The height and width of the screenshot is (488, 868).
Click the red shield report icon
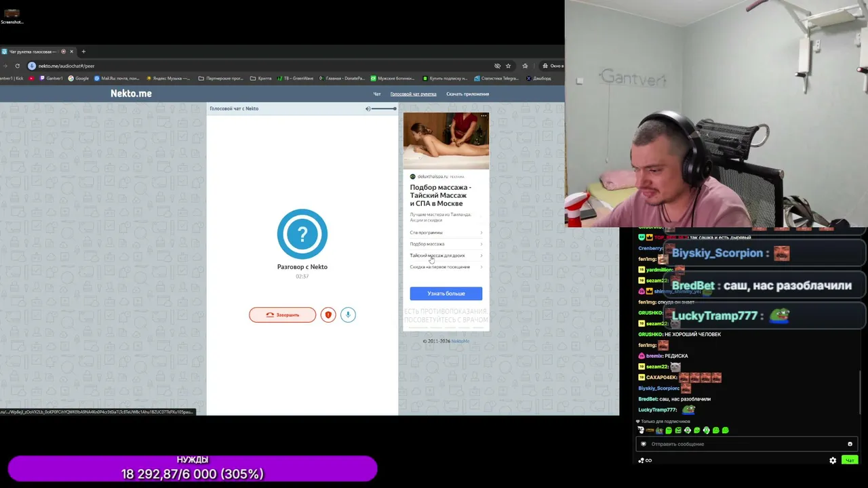328,314
